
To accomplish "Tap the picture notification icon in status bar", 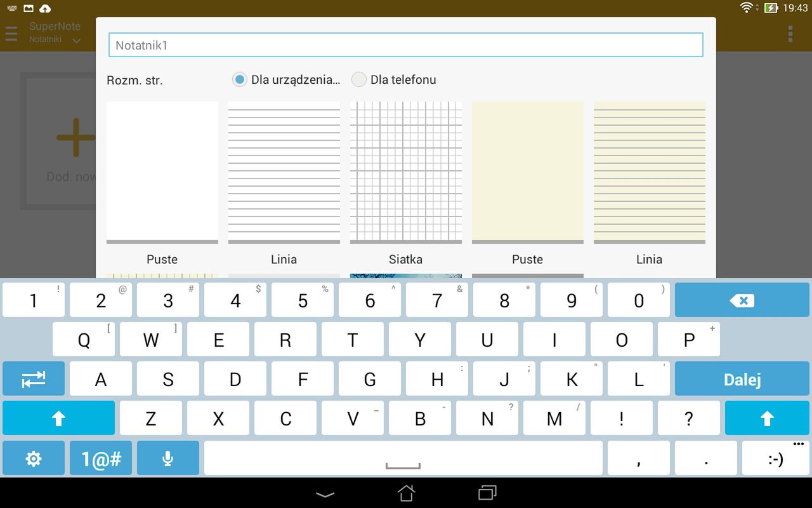I will point(29,8).
